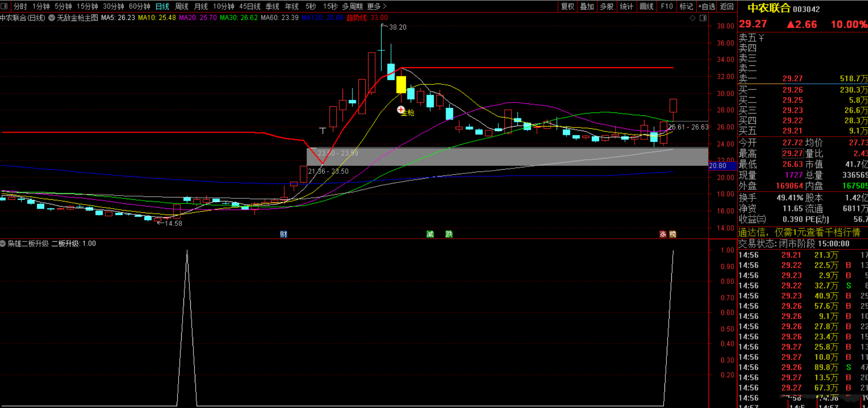
Task: Click the 无敌金枪主图 indicator name
Action: pos(78,18)
